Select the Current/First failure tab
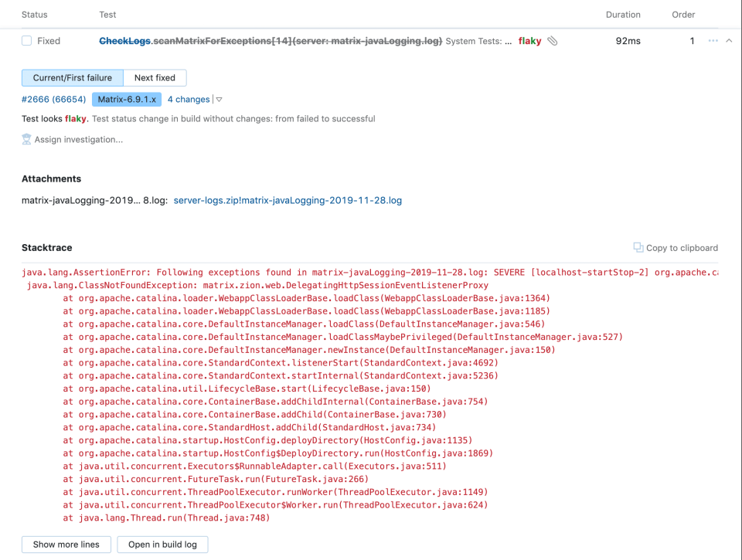Viewport: 742px width, 560px height. click(x=72, y=78)
